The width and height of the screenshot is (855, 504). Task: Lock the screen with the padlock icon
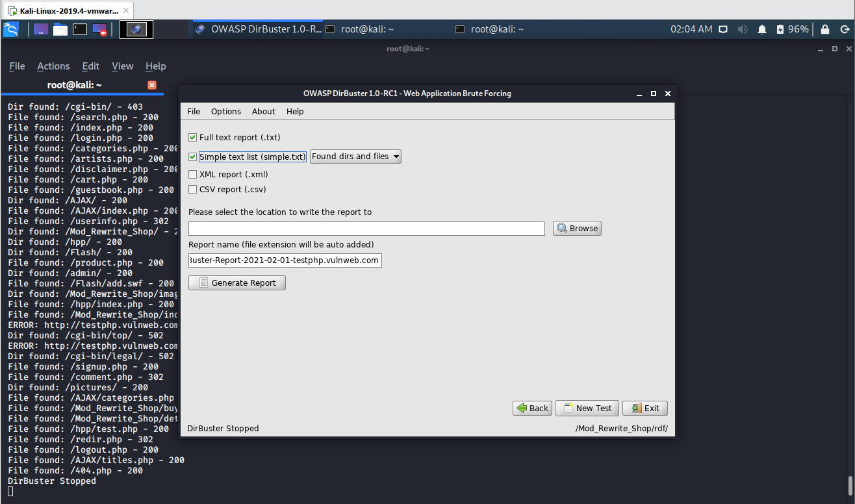[825, 29]
